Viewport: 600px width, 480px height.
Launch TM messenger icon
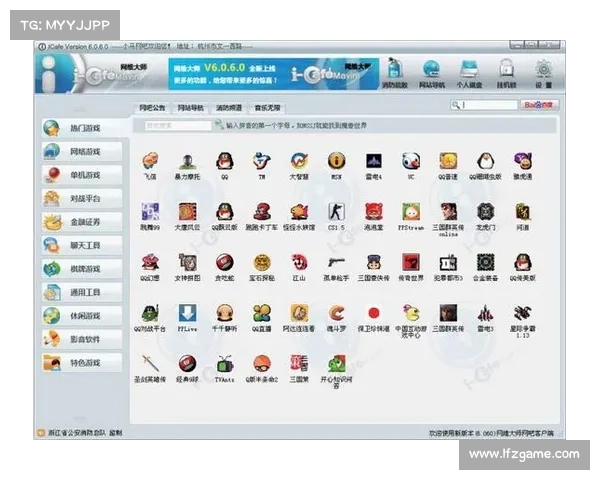coord(262,162)
